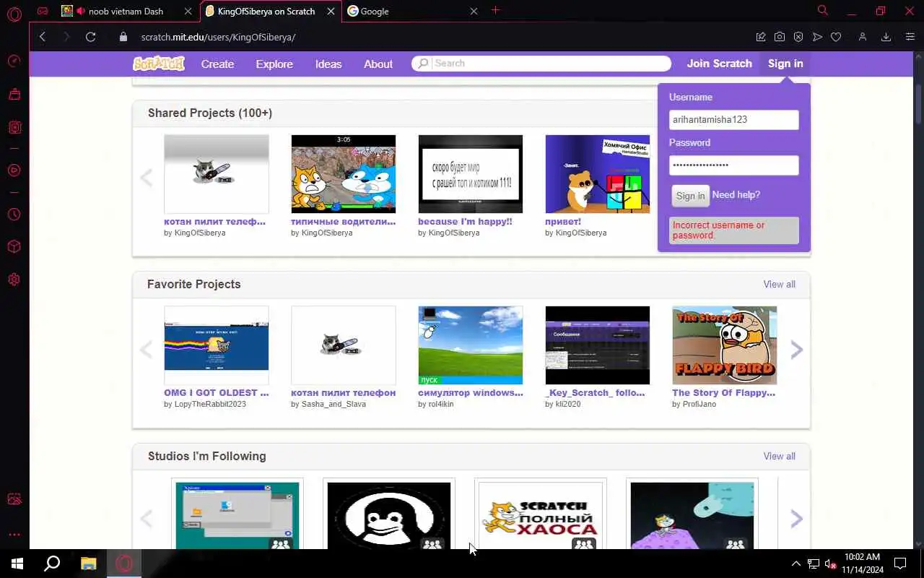Click the Password field
Viewport: 924px width, 578px height.
[x=733, y=165]
